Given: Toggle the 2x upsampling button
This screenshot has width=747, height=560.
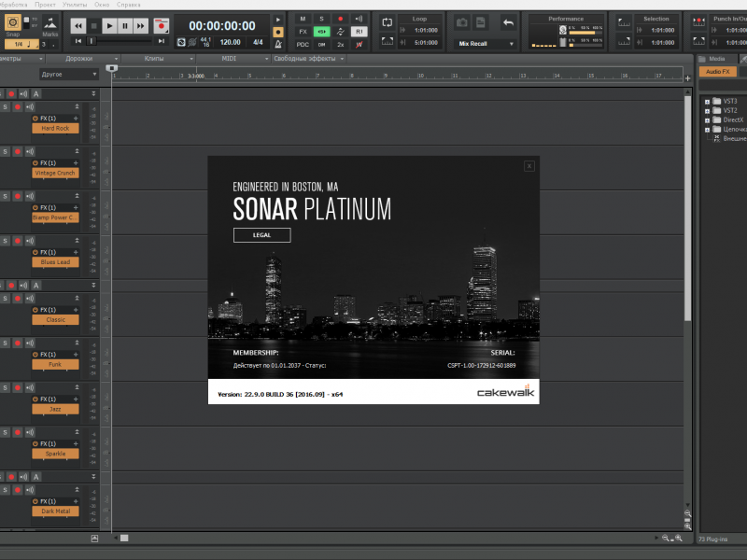Looking at the screenshot, I should (x=340, y=45).
